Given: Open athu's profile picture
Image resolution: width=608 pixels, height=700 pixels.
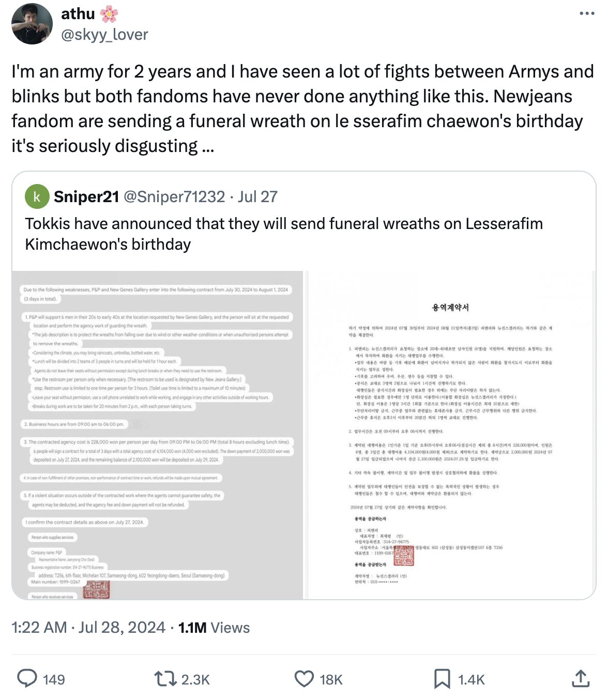Looking at the screenshot, I should (32, 24).
